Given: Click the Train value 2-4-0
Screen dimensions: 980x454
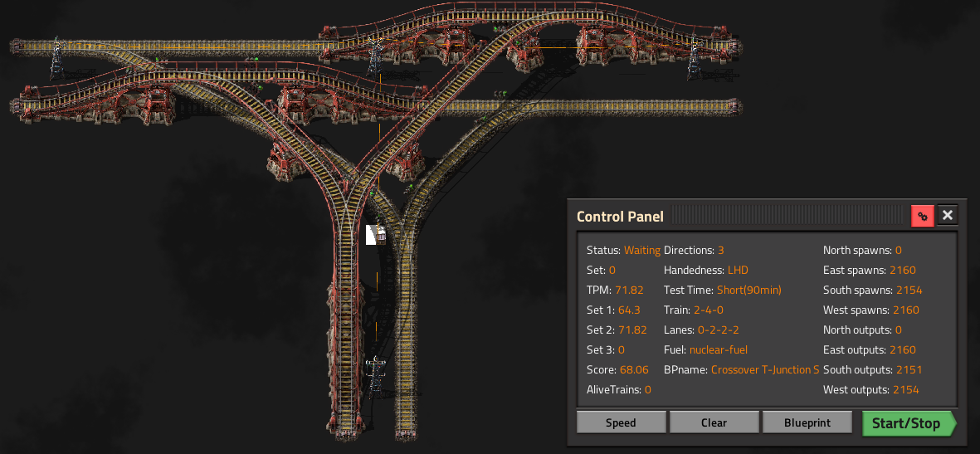Looking at the screenshot, I should [x=709, y=310].
